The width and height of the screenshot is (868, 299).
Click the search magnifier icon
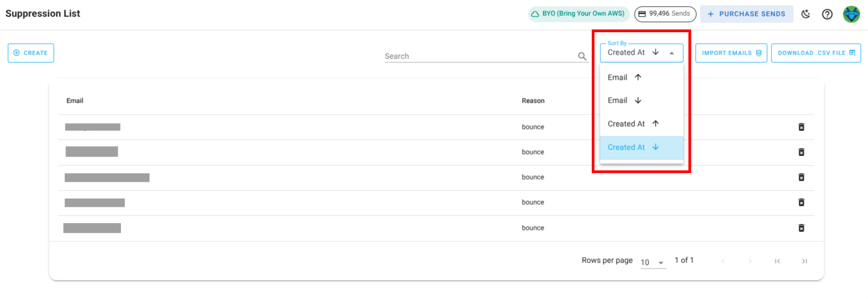point(582,56)
